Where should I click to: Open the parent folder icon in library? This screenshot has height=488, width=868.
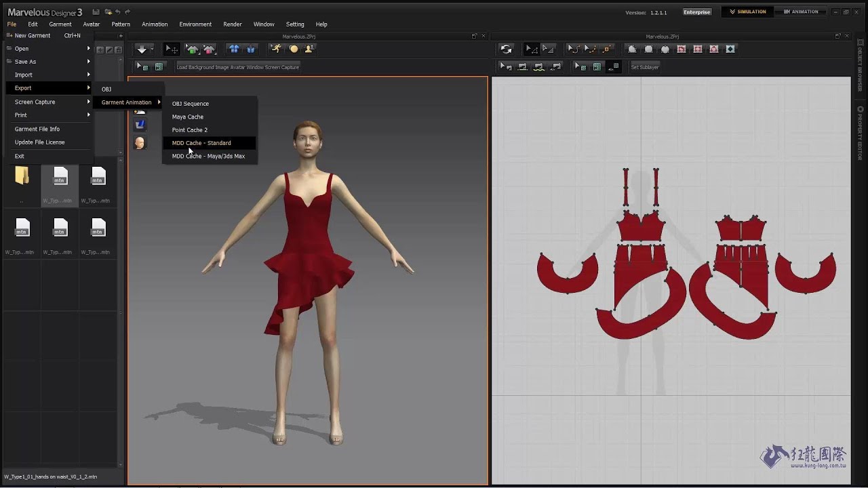[x=22, y=176]
